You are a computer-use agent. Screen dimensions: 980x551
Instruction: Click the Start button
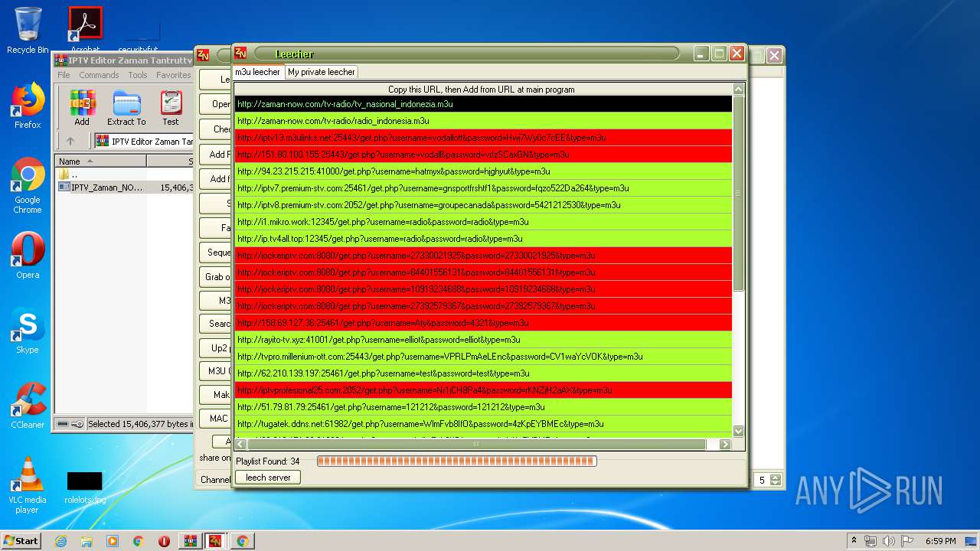[21, 540]
